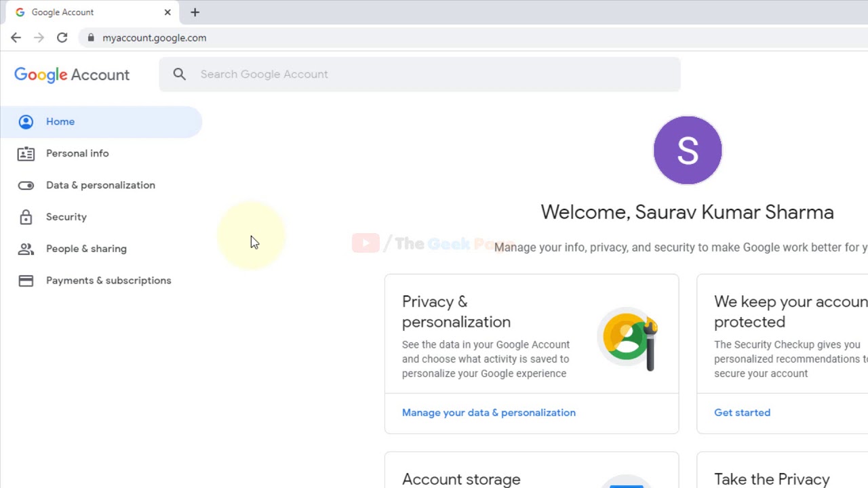Go to Payments & subscriptions section
This screenshot has height=488, width=868.
click(108, 281)
